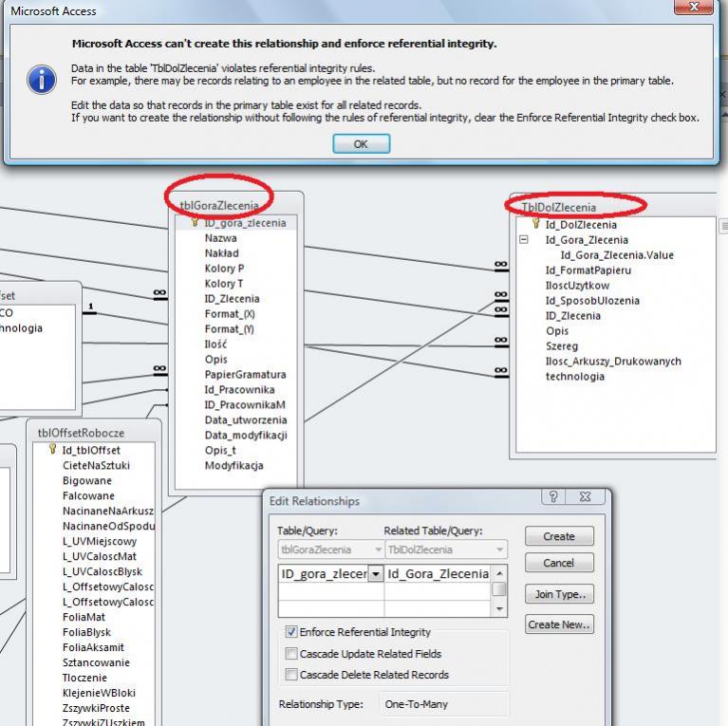728x726 pixels.
Task: Select ID_Zlecenia in TblDolZlecenia
Action: coord(573,316)
